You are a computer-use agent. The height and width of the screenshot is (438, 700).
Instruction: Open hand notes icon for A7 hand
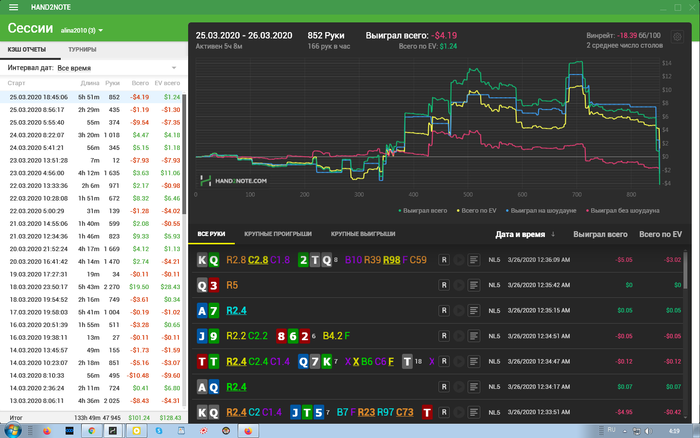(x=474, y=310)
